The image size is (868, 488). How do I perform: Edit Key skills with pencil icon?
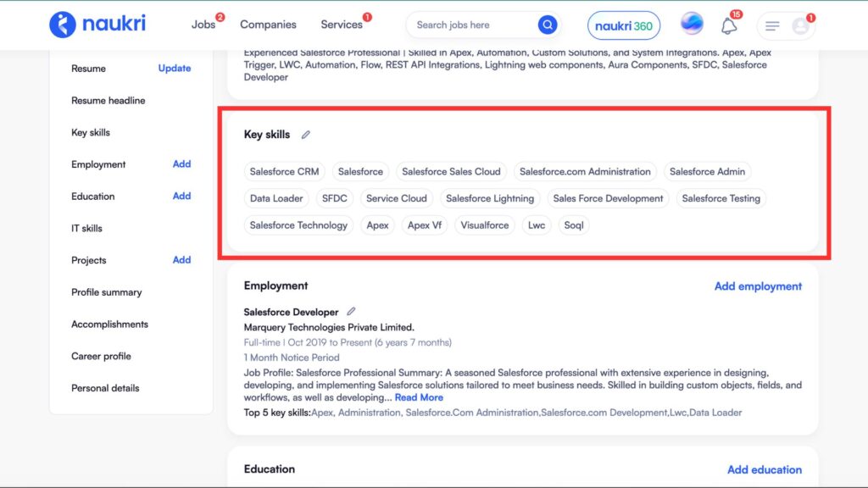point(306,135)
